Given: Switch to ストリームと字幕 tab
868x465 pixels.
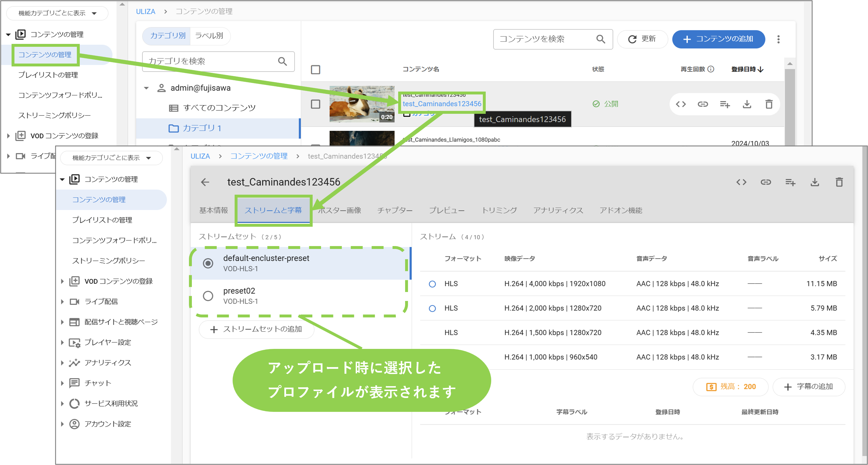Looking at the screenshot, I should 273,211.
